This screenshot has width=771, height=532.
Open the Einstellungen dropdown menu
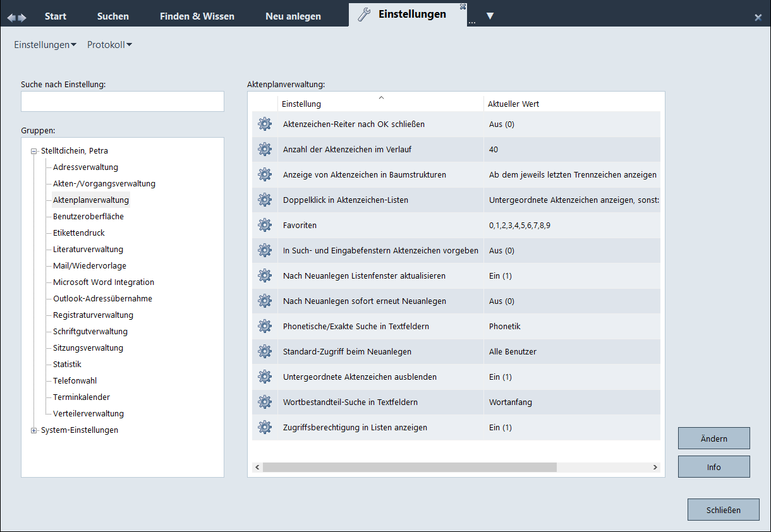[45, 45]
